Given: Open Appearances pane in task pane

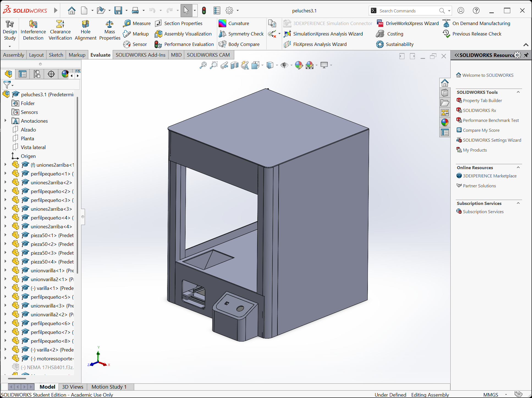Looking at the screenshot, I should click(445, 122).
